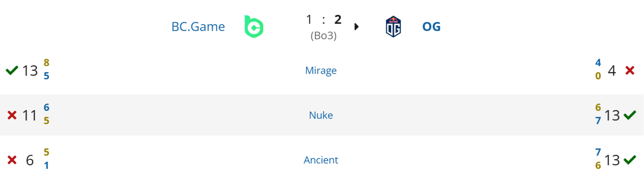Click the green checkmark beside BC.Game's Mirage score
644x183 pixels.
12,70
